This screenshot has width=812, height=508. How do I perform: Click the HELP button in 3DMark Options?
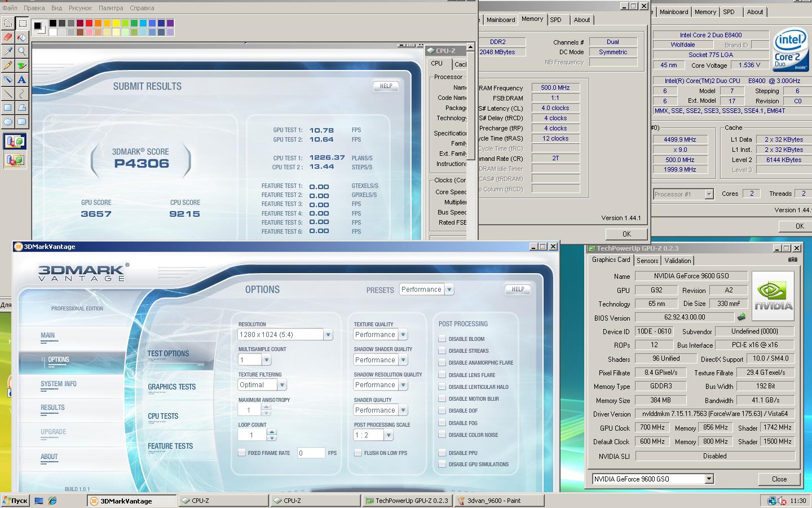point(518,289)
